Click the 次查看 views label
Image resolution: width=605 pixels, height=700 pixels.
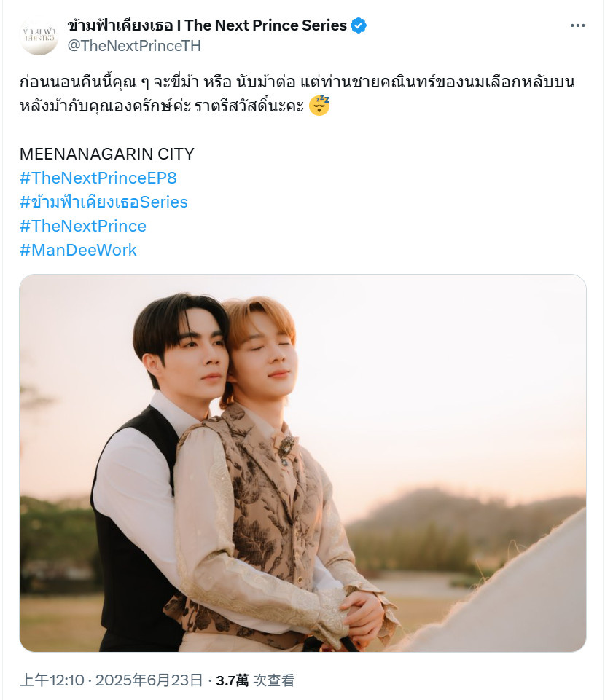pyautogui.click(x=274, y=680)
